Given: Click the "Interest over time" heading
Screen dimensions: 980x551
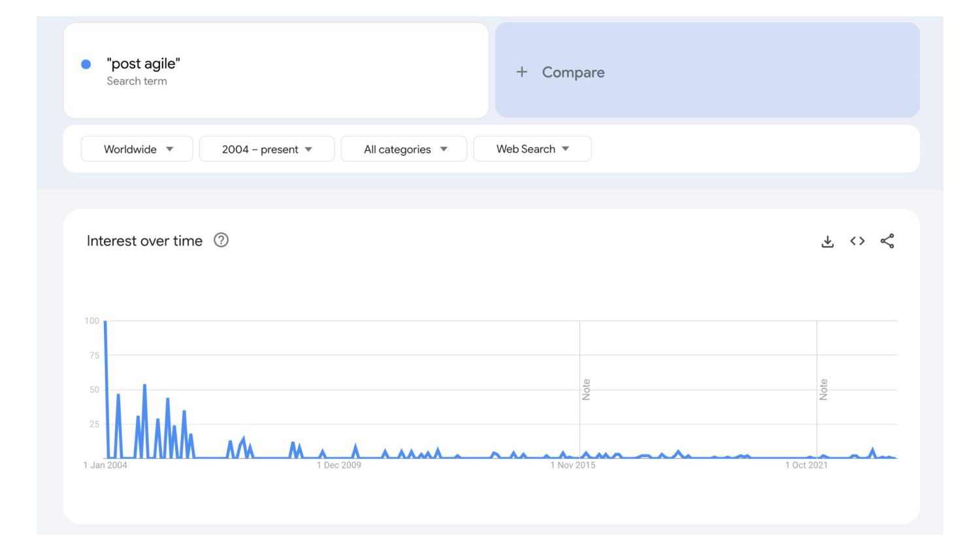Looking at the screenshot, I should [144, 241].
